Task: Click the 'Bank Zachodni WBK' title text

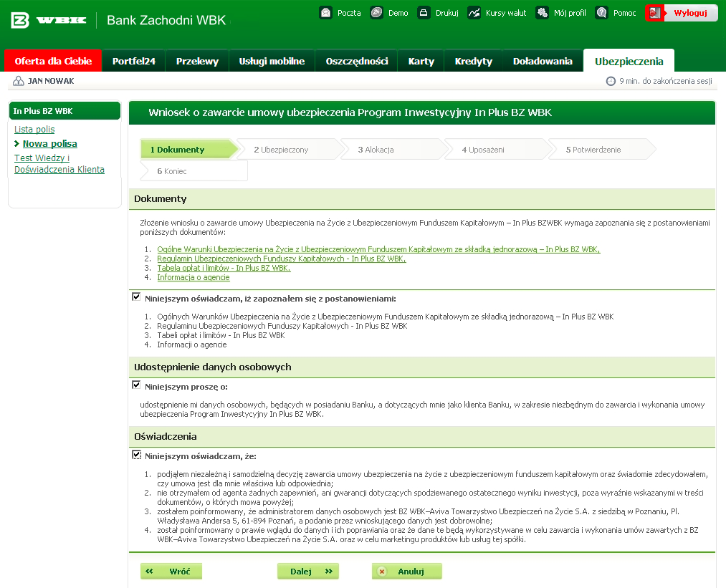Action: coord(166,20)
